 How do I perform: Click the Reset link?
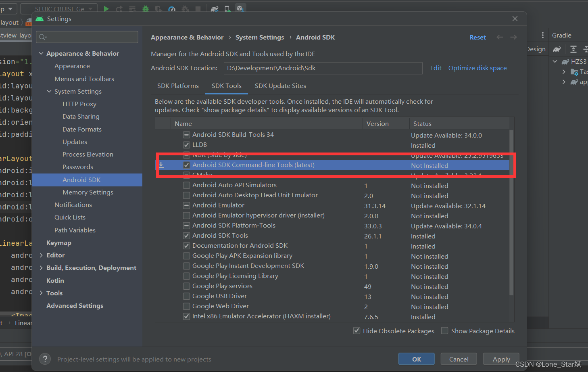click(x=477, y=37)
